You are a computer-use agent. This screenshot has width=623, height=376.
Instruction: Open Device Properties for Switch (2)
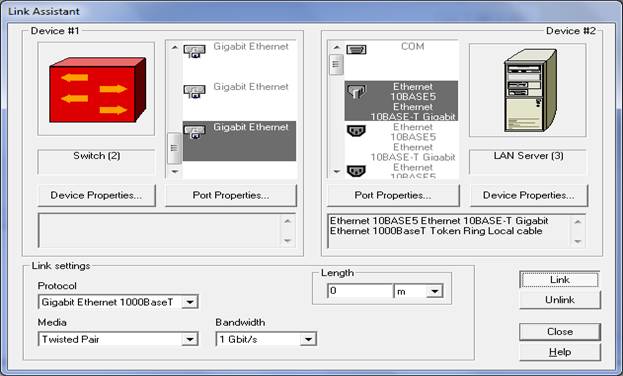click(x=97, y=195)
